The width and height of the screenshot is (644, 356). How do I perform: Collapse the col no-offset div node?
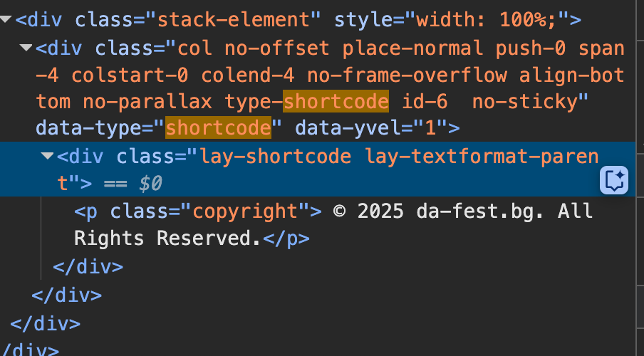pyautogui.click(x=27, y=48)
